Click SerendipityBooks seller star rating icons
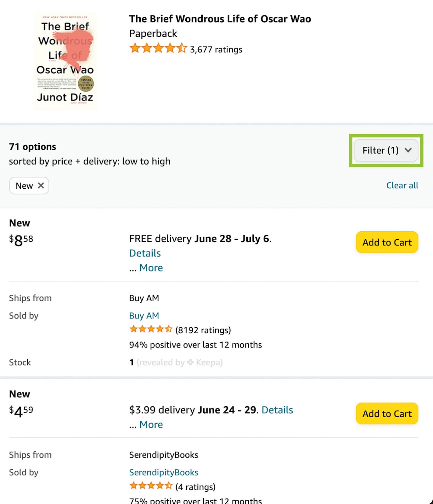 pyautogui.click(x=151, y=486)
